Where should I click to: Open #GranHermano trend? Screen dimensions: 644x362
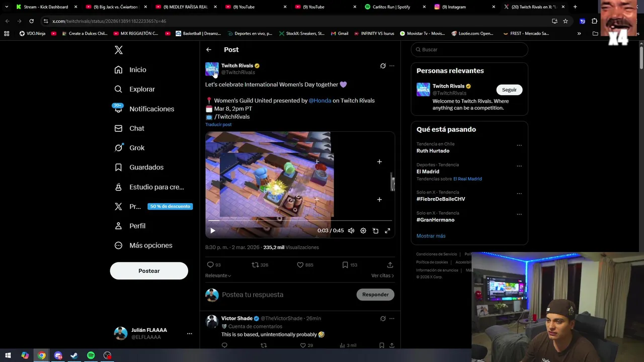click(435, 220)
